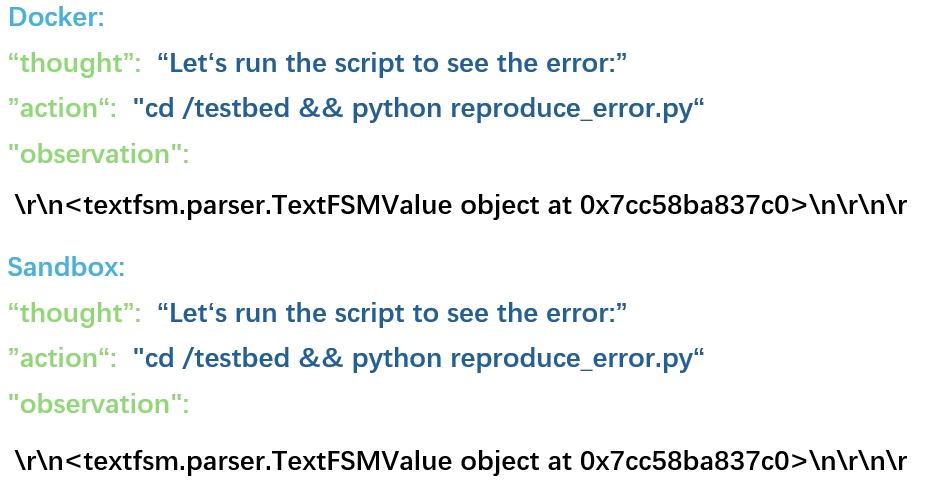Click the Docker heading
Image resolution: width=926 pixels, height=487 pixels.
(56, 18)
